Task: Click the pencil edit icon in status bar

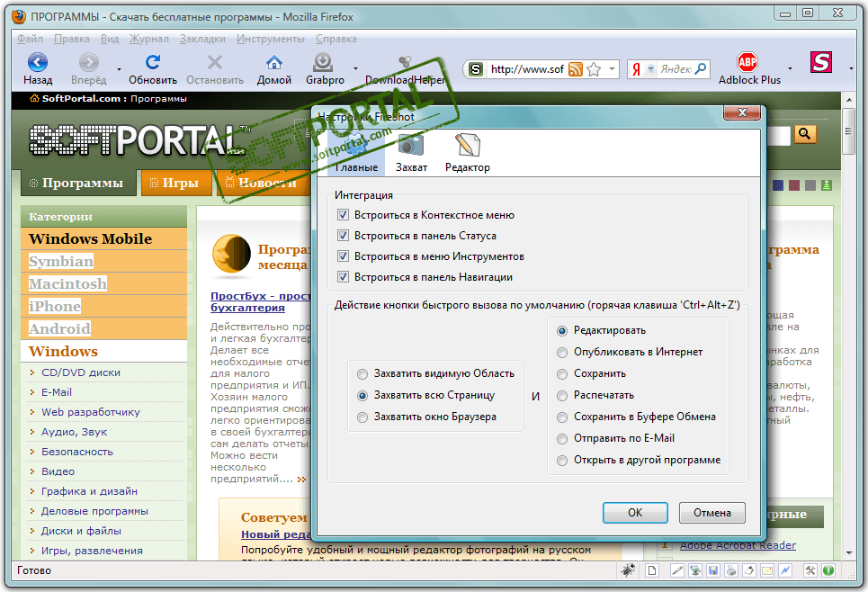Action: coord(676,570)
